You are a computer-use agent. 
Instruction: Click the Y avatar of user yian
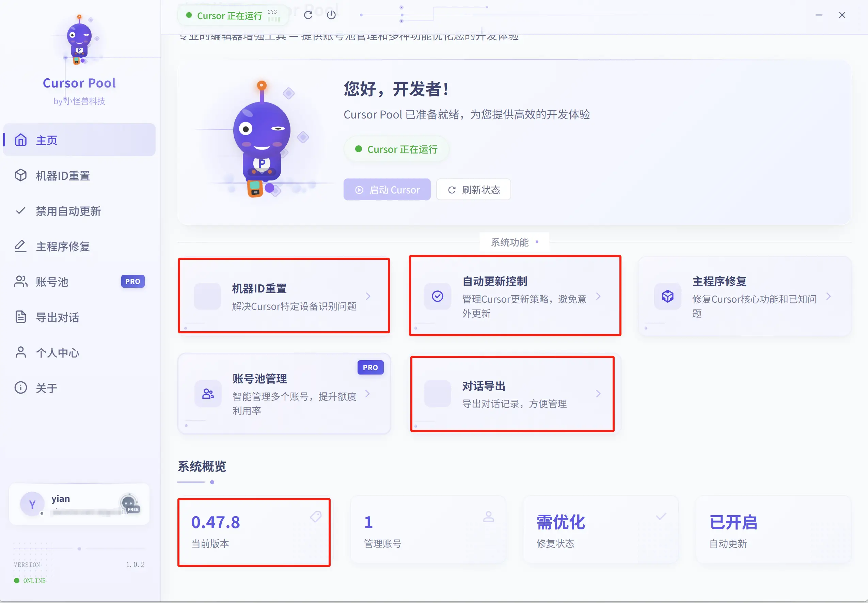click(x=32, y=504)
